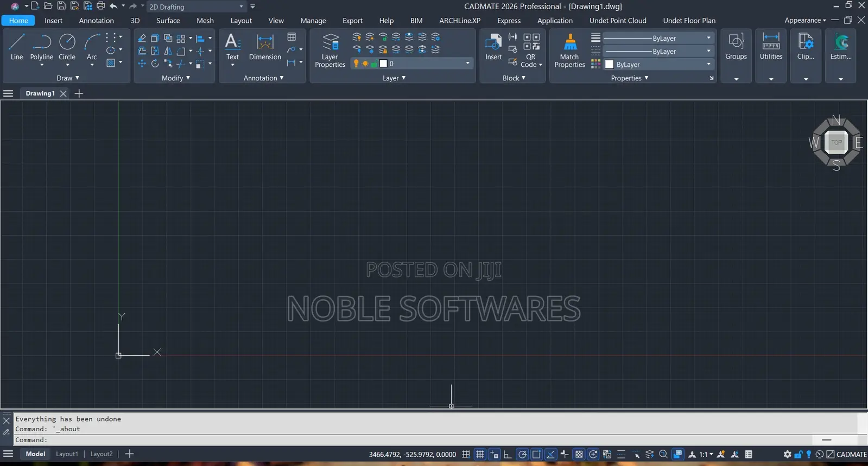Click the Open file folder icon
Viewport: 868px width, 466px height.
[x=48, y=6]
